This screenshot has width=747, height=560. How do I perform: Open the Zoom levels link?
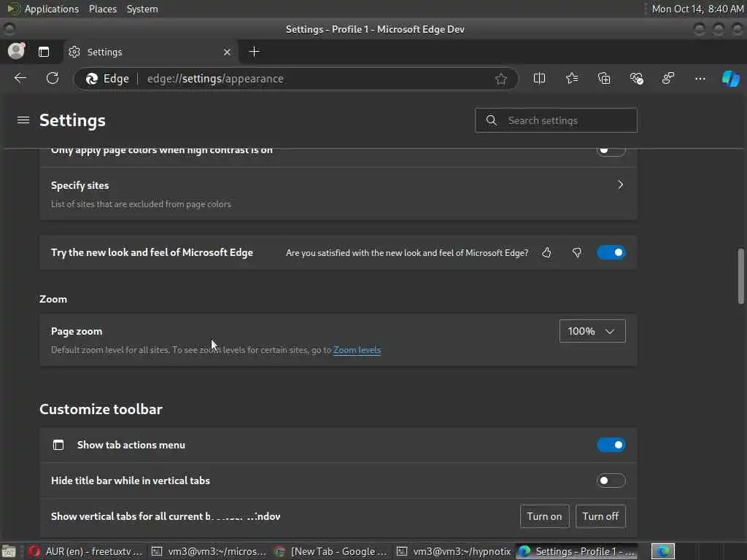pos(357,350)
